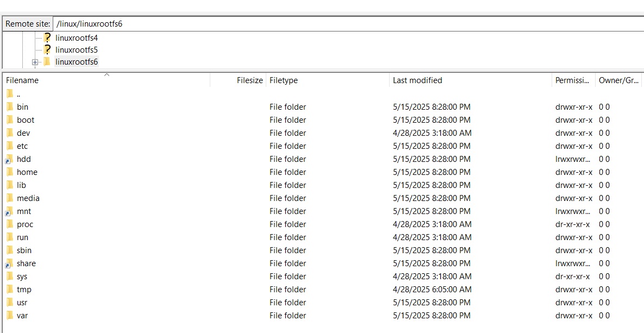This screenshot has height=333, width=644.
Task: Select the var filename
Action: 22,315
